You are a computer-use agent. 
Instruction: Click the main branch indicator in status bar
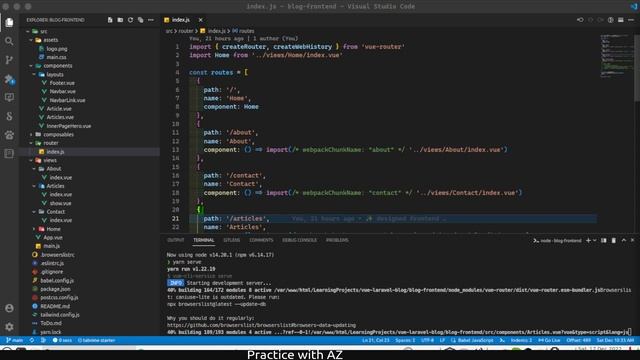point(15,340)
